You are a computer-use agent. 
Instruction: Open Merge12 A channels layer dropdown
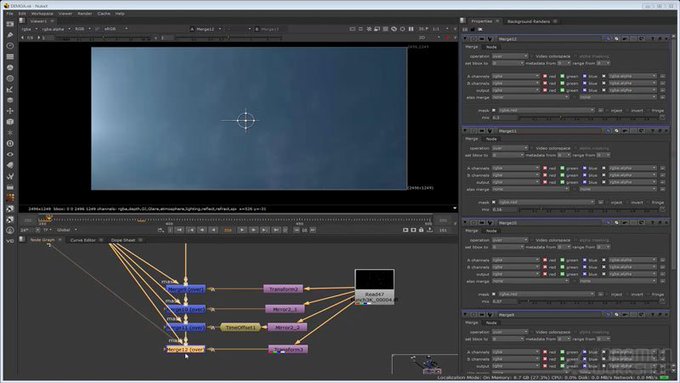click(516, 76)
